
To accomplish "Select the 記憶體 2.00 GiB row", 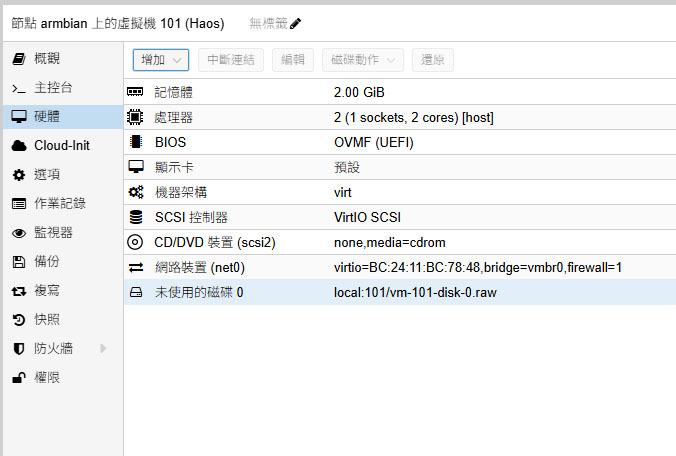I will (x=399, y=92).
